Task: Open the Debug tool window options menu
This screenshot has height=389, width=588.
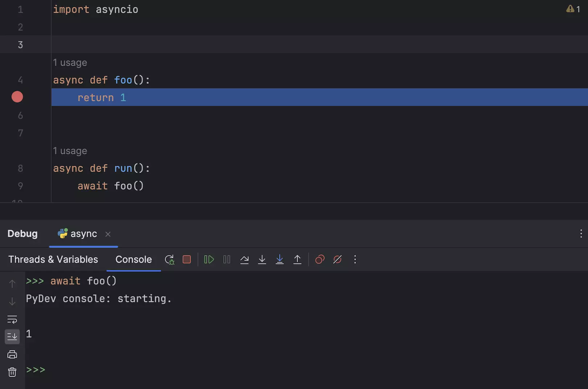Action: coord(581,234)
